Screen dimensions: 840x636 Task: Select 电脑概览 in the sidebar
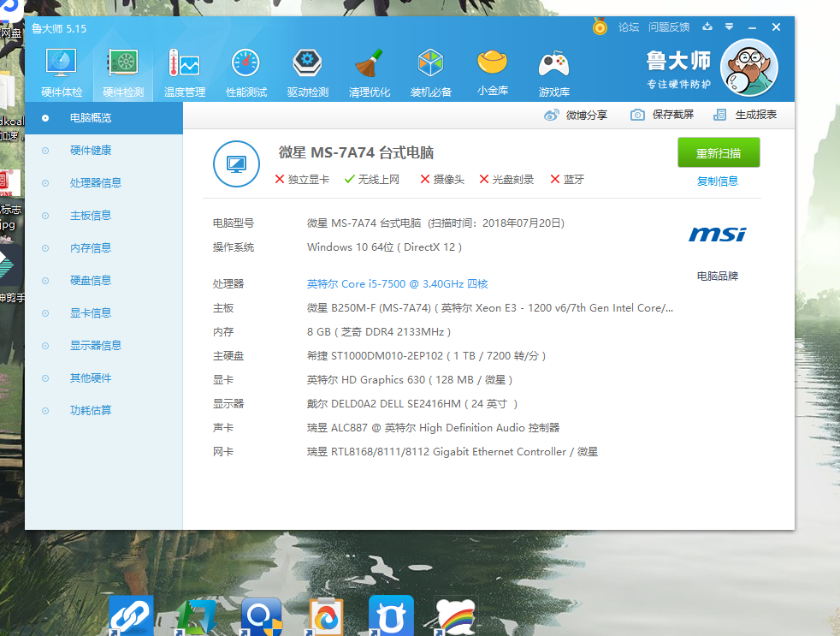[x=104, y=118]
